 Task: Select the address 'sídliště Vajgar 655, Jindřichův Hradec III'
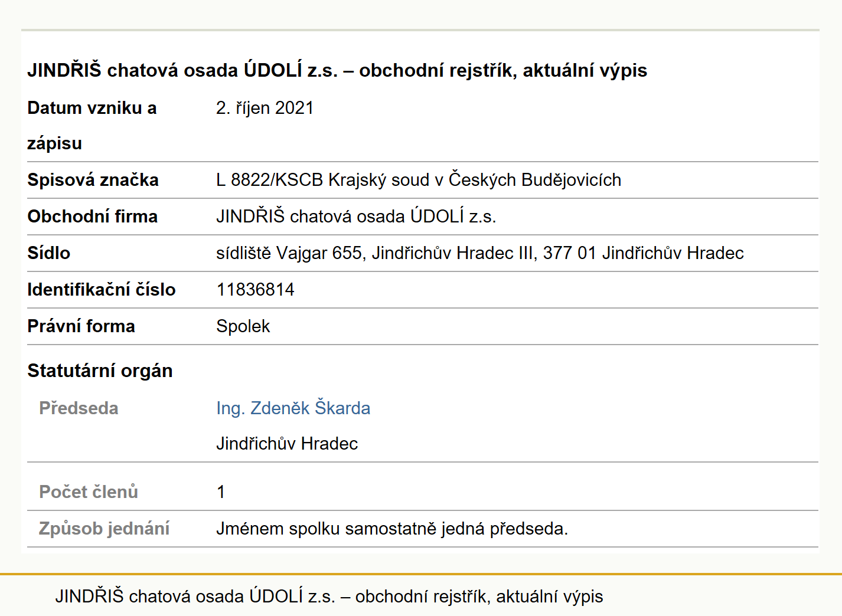374,253
